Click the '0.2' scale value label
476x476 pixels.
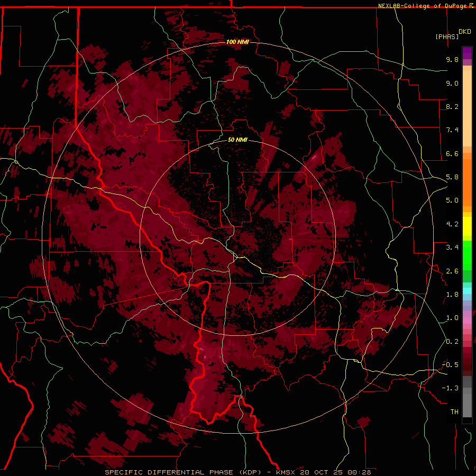tap(452, 342)
